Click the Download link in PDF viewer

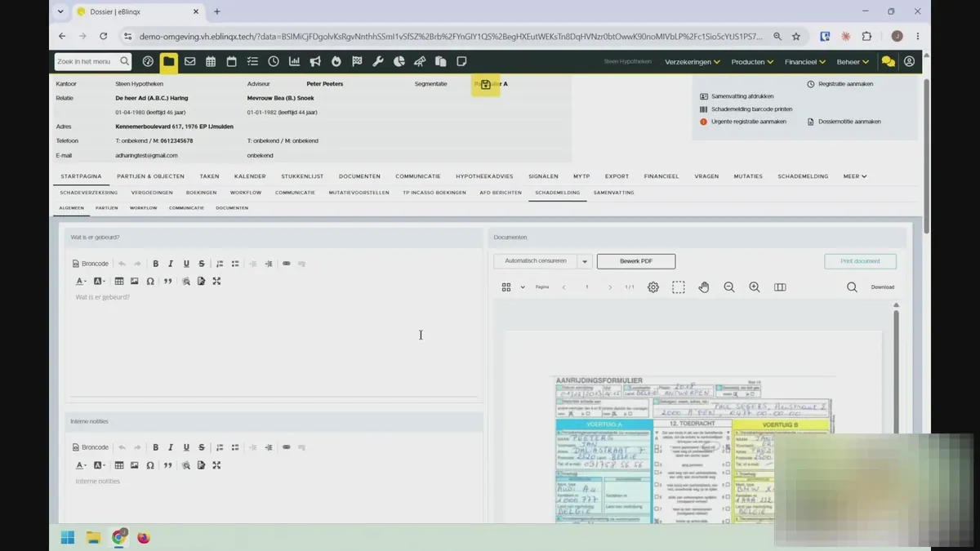tap(882, 287)
